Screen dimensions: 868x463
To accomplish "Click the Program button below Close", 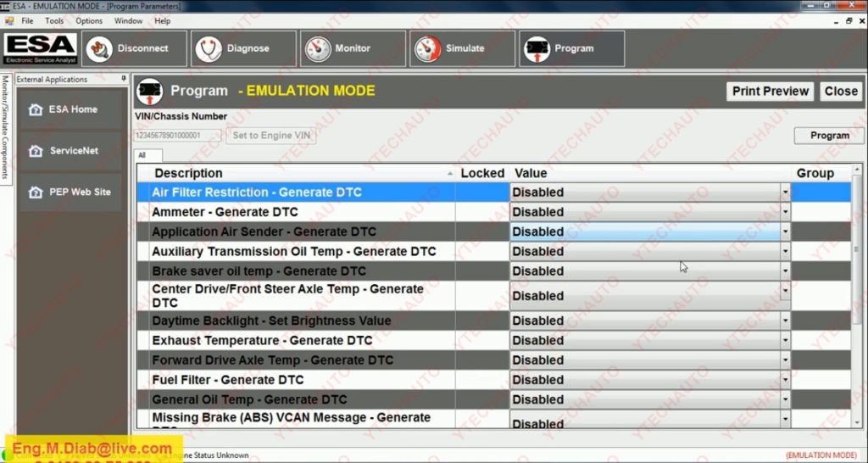I will (x=829, y=136).
